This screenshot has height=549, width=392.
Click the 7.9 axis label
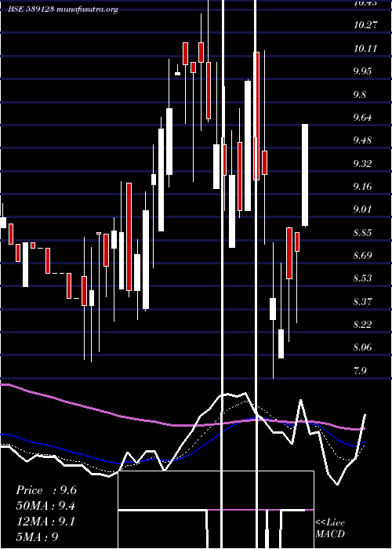coord(361,370)
